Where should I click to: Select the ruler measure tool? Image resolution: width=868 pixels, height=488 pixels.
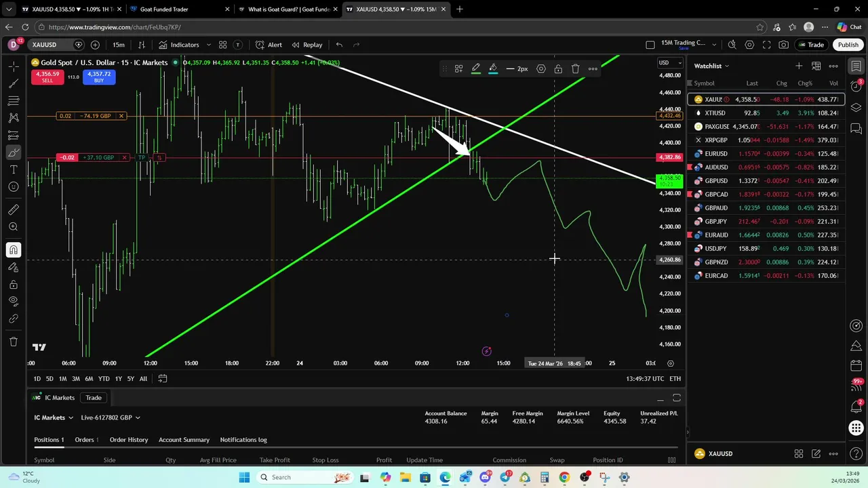14,209
